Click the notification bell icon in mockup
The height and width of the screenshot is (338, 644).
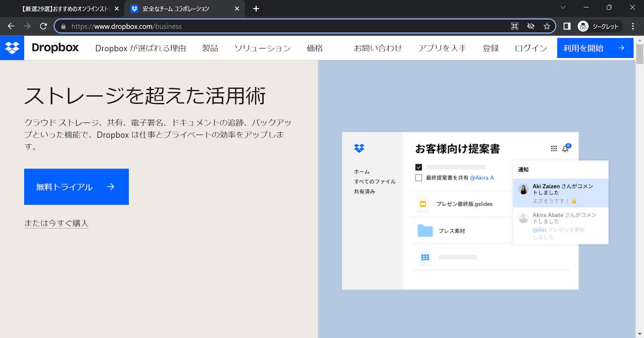tap(566, 148)
